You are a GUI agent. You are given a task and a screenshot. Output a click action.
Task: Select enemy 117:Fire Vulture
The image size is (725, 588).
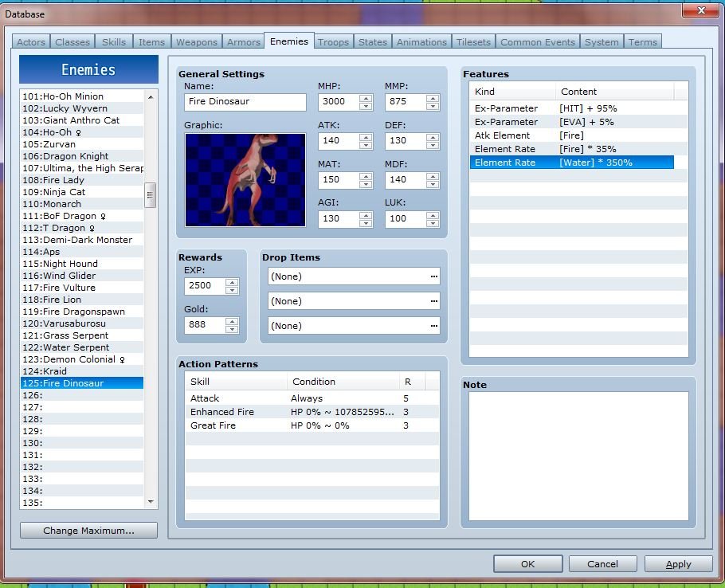tap(82, 288)
